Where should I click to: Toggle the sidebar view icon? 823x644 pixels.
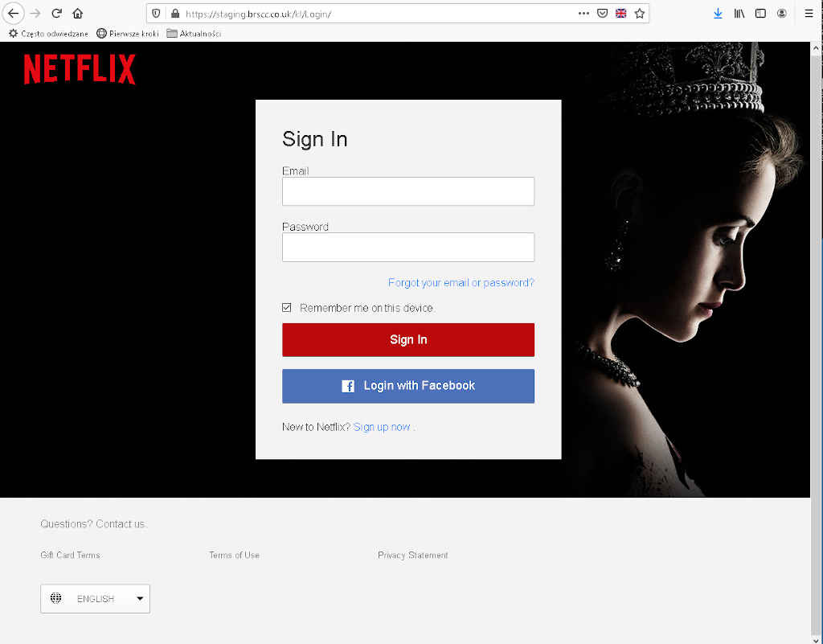coord(760,14)
